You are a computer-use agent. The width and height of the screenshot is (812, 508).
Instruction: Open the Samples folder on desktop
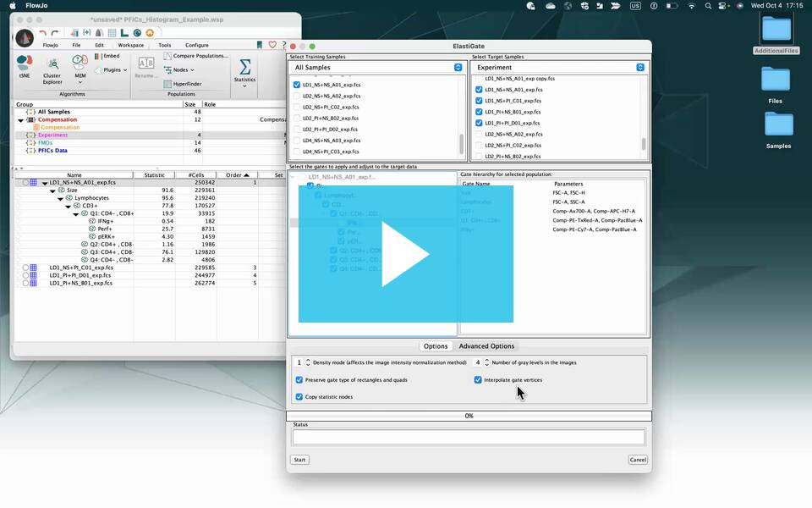coord(778,124)
